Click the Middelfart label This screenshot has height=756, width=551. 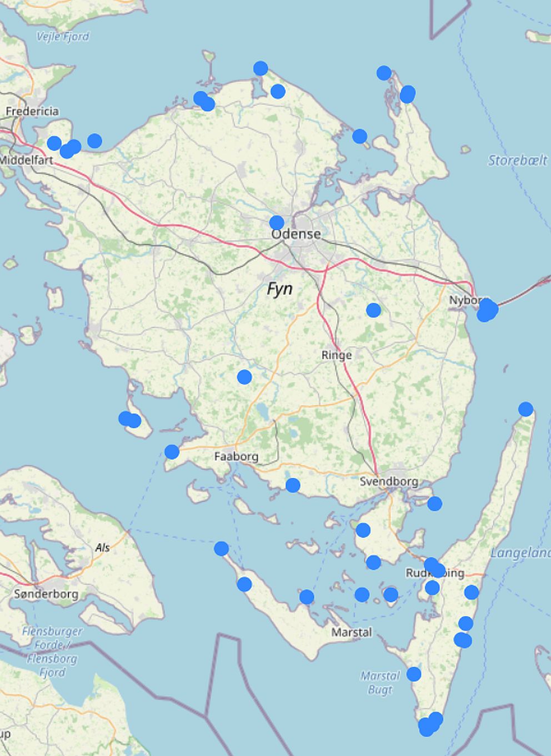26,160
